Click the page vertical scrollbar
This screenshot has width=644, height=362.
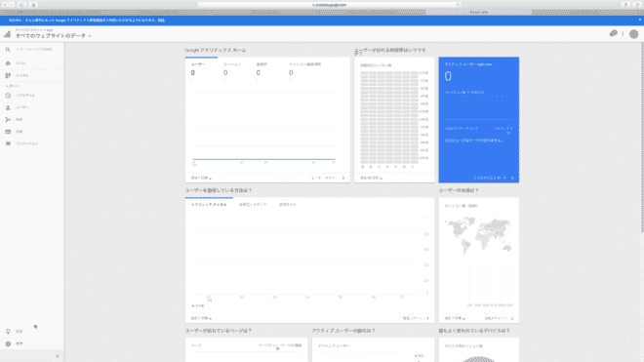pos(642,138)
